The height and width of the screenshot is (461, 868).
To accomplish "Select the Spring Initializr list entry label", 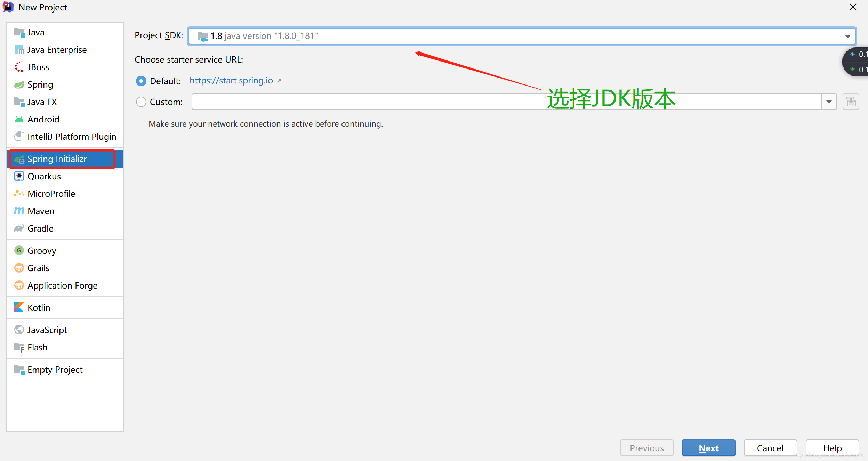I will click(x=57, y=159).
